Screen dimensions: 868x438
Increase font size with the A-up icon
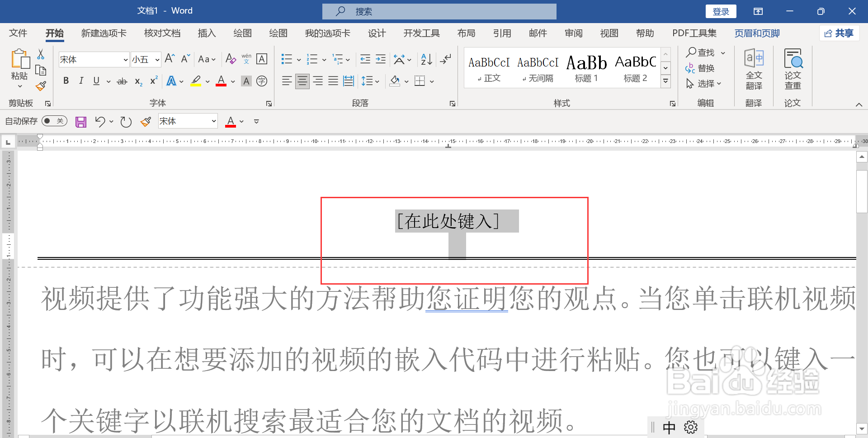tap(170, 59)
